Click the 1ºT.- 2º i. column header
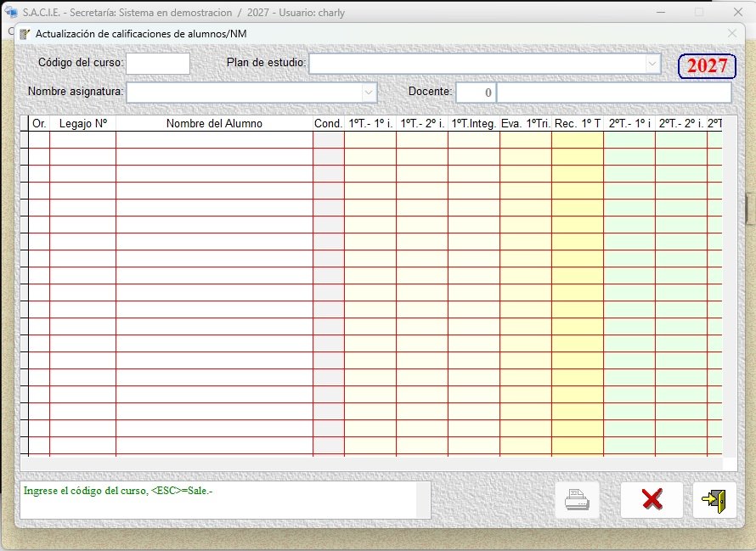Image resolution: width=756 pixels, height=551 pixels. pyautogui.click(x=422, y=124)
